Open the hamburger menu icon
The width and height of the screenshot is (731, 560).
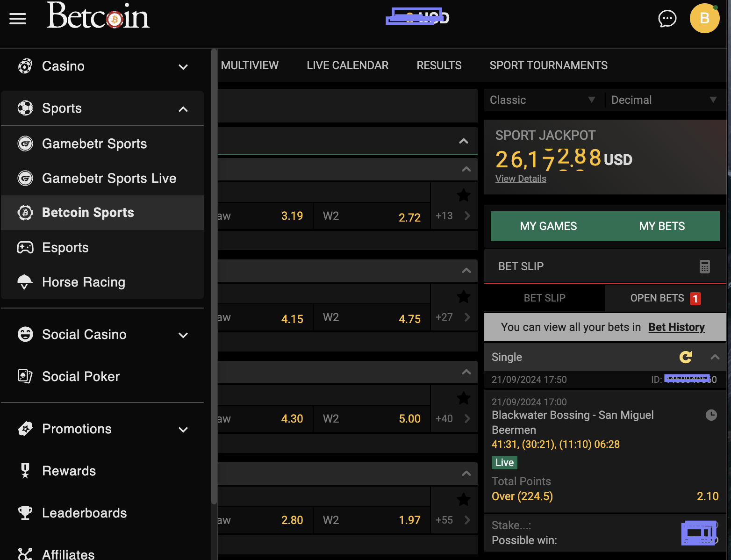pyautogui.click(x=18, y=19)
